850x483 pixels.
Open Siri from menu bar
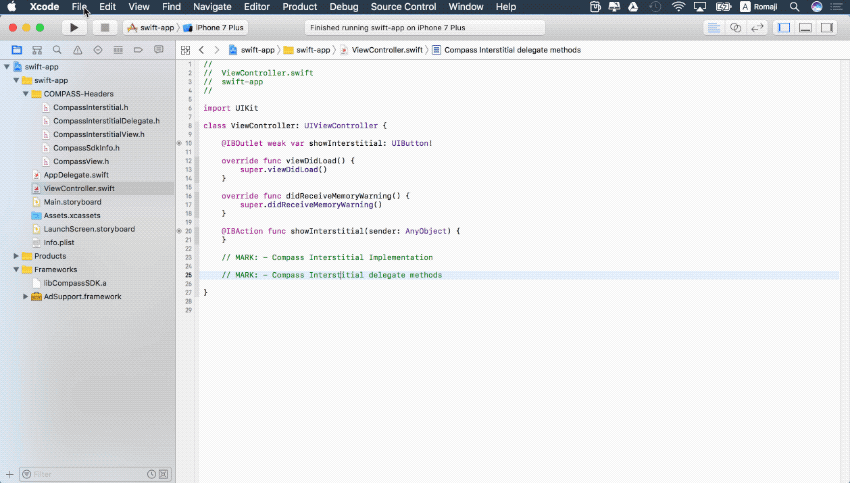pyautogui.click(x=816, y=7)
